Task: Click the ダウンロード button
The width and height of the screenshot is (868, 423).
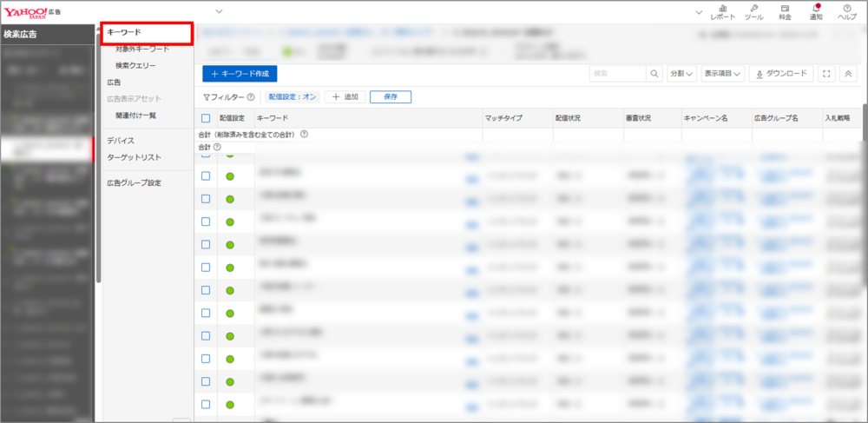Action: tap(780, 74)
